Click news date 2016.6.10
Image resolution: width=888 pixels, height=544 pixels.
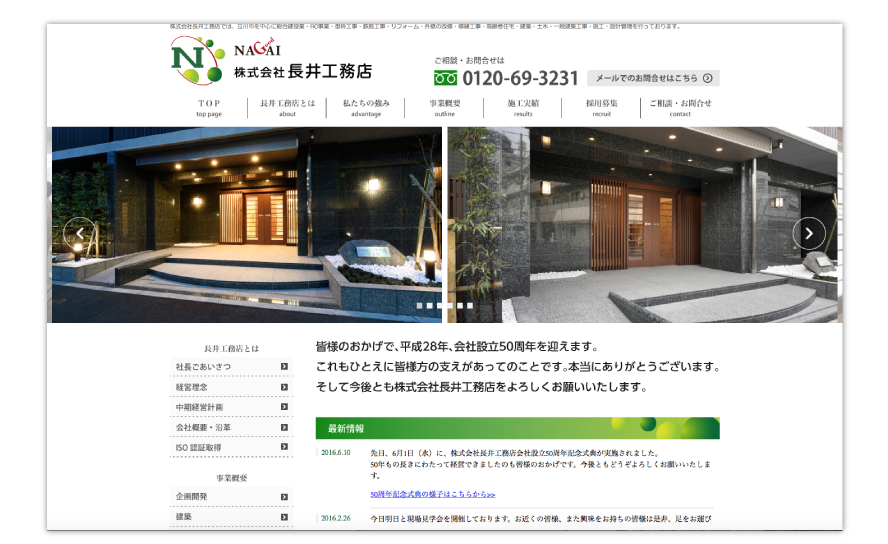tap(336, 453)
